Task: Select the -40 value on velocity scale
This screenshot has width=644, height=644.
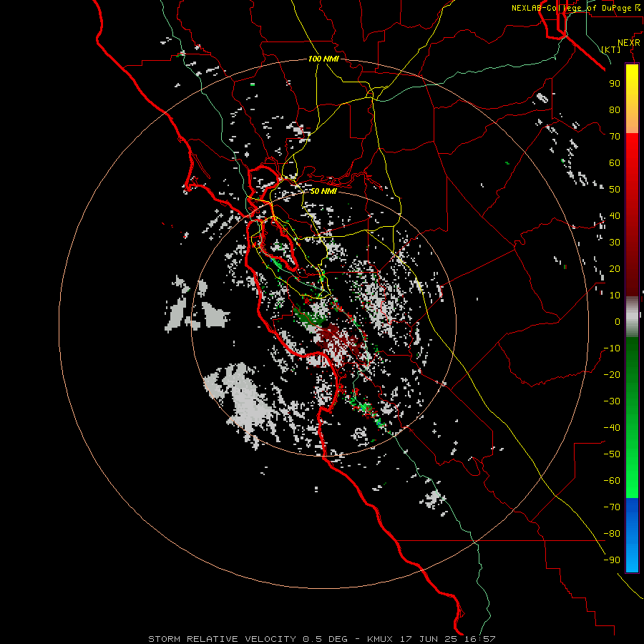Action: click(612, 428)
